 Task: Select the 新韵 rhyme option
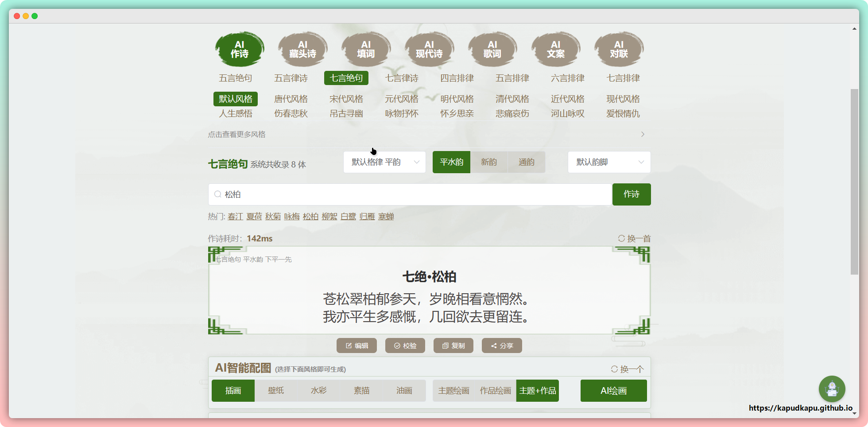[x=489, y=162]
